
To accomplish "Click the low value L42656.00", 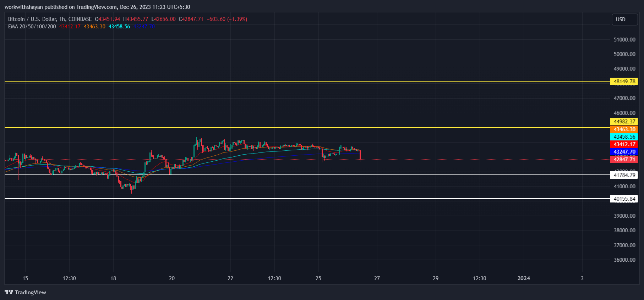I will point(163,19).
